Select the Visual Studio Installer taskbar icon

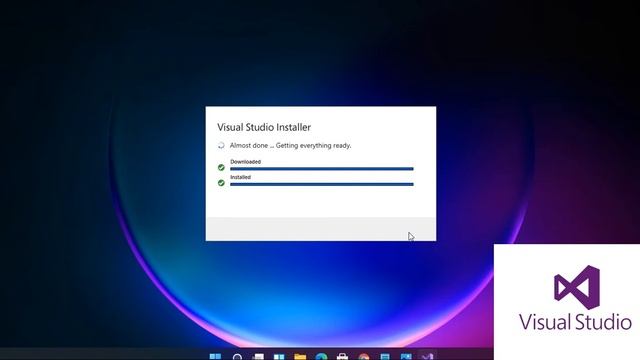(x=427, y=357)
